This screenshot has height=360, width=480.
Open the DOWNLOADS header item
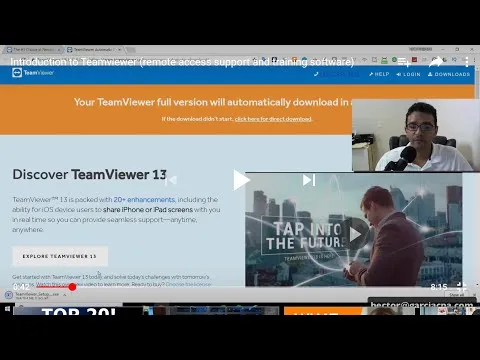pyautogui.click(x=449, y=74)
